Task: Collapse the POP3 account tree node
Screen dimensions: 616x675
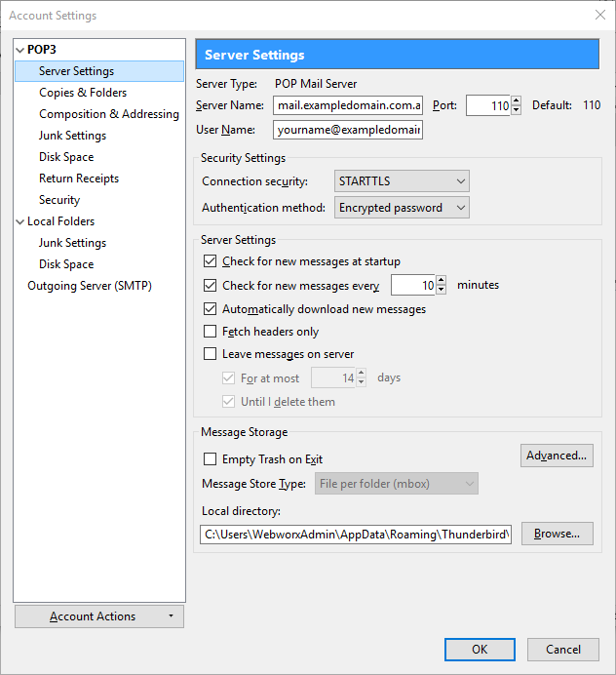Action: click(x=20, y=50)
